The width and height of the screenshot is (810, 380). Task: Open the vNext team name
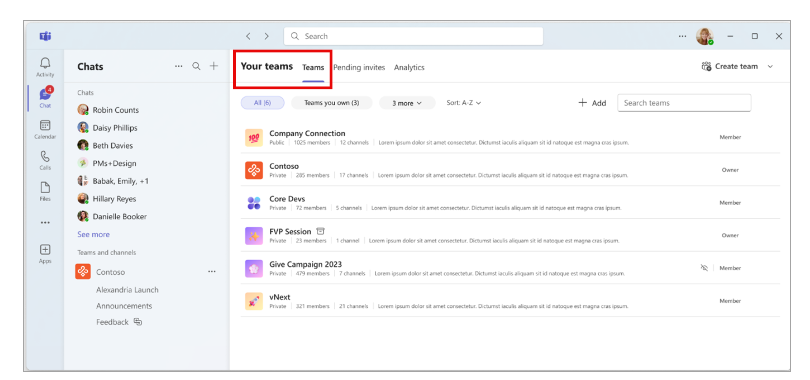point(279,297)
